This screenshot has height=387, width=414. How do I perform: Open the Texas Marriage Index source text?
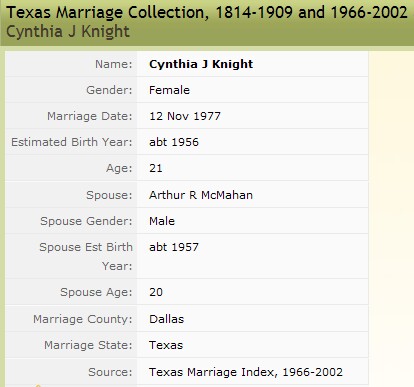(x=246, y=372)
